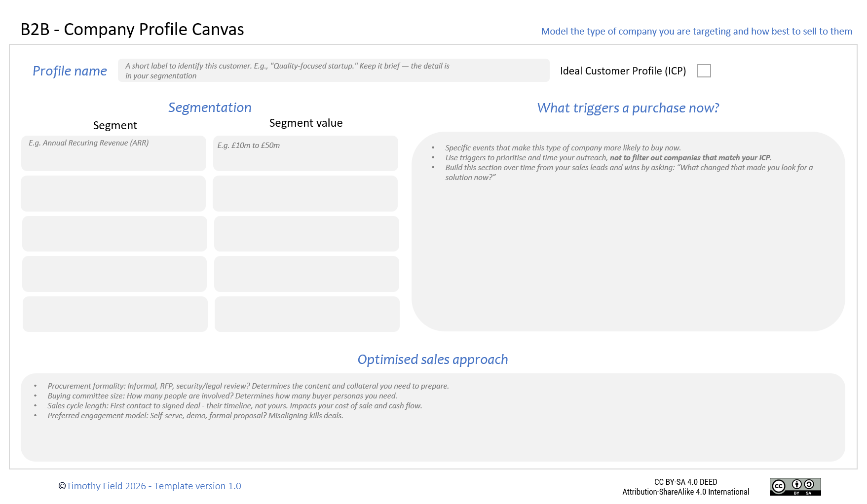The width and height of the screenshot is (867, 504).
Task: Tick the Ideal Customer Profile (ICP) checkbox
Action: [704, 71]
